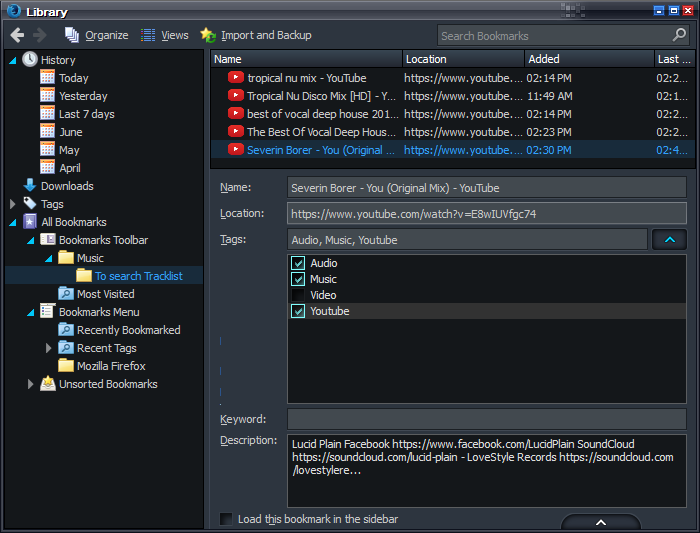
Task: Select the Tags label icon
Action: [30, 204]
